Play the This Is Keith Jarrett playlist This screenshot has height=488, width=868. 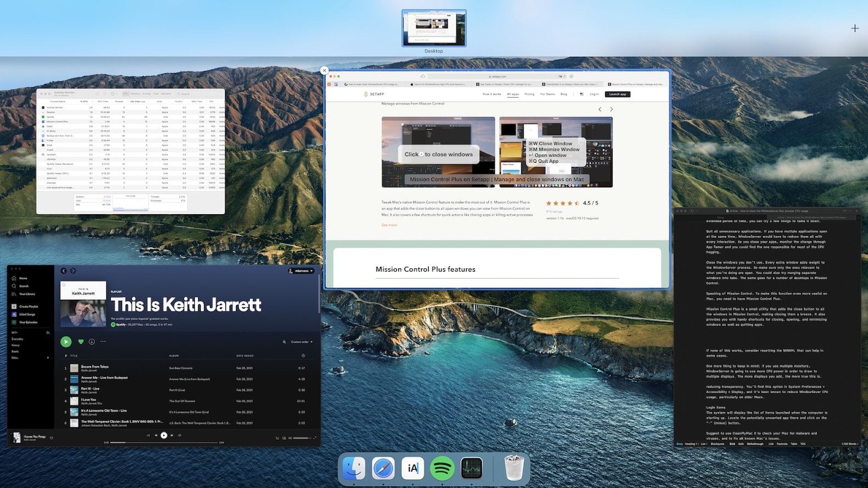click(66, 341)
